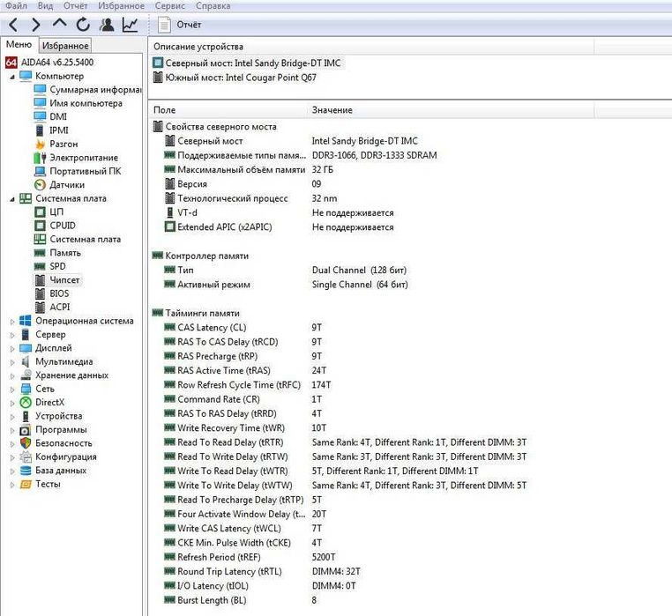Select the Безопасность shield icon
The image size is (672, 616).
26,443
